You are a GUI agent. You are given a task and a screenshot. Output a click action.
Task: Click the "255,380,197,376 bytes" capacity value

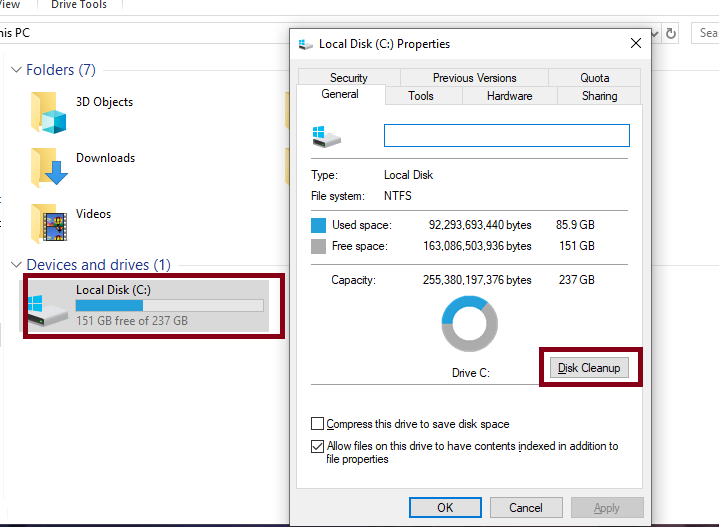[477, 280]
